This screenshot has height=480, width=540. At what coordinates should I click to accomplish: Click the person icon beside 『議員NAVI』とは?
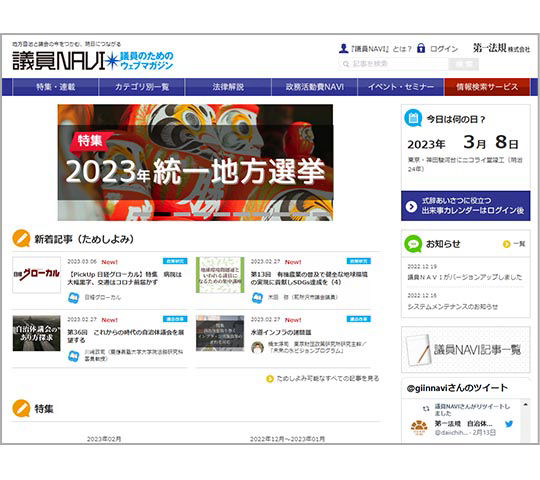(343, 49)
